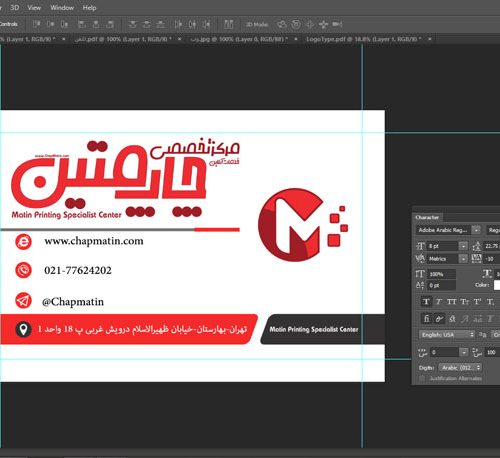The image size is (500, 458).
Task: Open the font size dropdown arrow
Action: pyautogui.click(x=463, y=246)
